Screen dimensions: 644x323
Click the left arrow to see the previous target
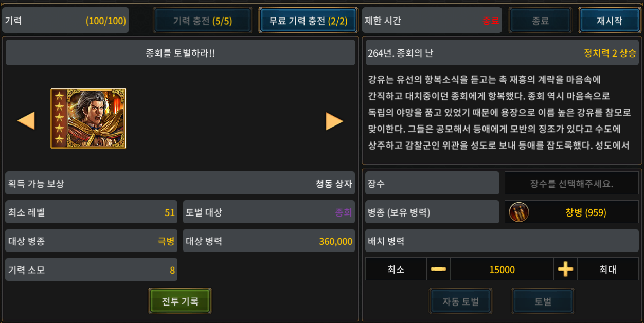[26, 121]
